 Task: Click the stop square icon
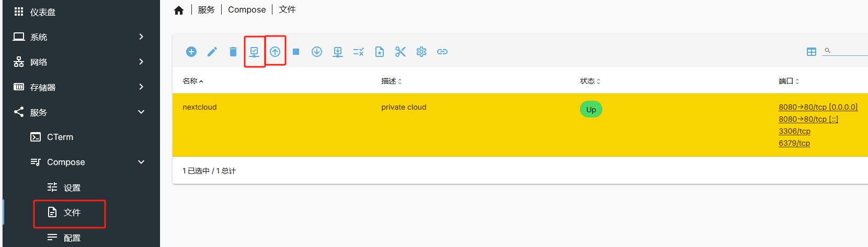296,52
